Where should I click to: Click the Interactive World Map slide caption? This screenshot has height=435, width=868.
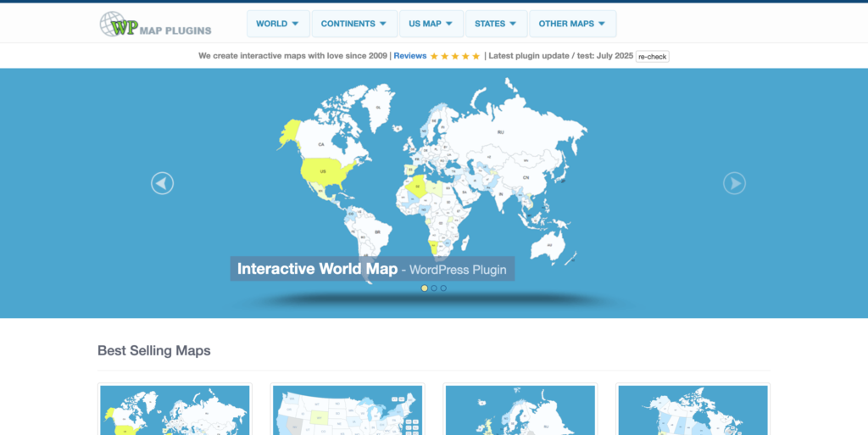371,269
